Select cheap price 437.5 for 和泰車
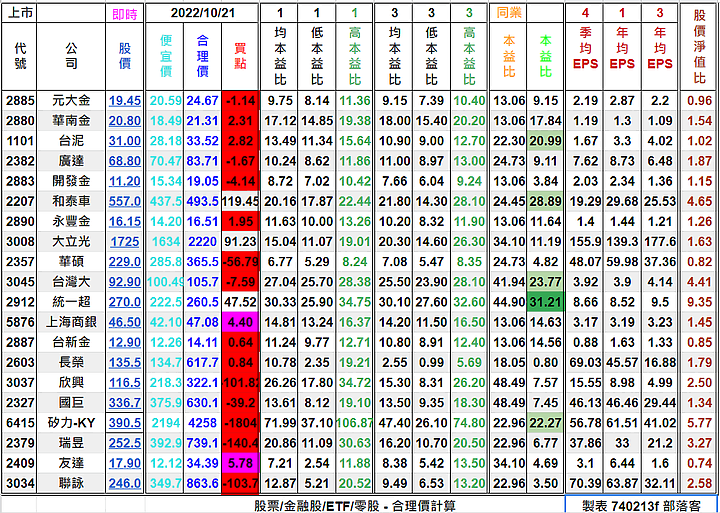The image size is (720, 513). (x=165, y=201)
